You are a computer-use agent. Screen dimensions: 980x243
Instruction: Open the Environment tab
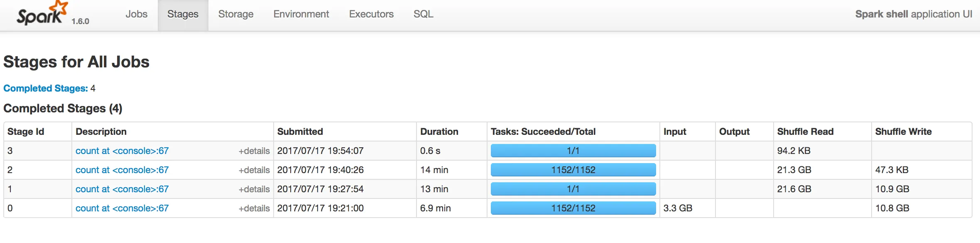(301, 14)
